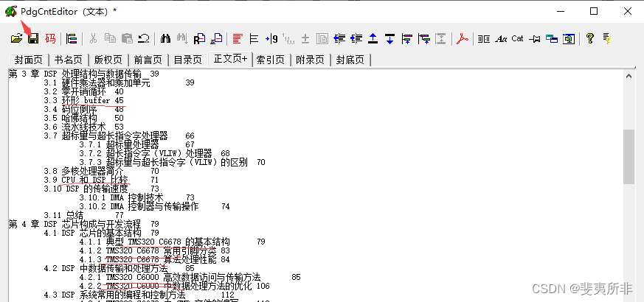The height and width of the screenshot is (302, 644).
Task: Click the colored bars outline icon
Action: pyautogui.click(x=72, y=38)
